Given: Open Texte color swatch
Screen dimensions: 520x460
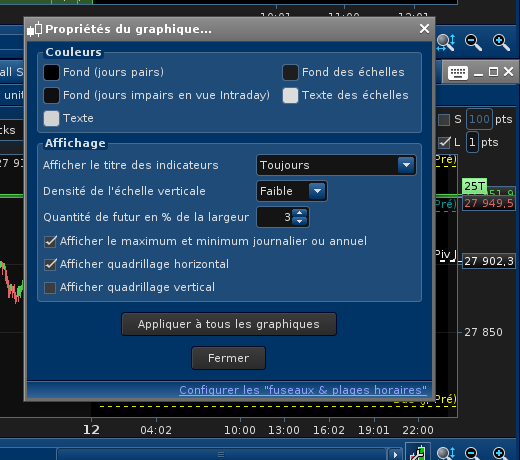Looking at the screenshot, I should [51, 118].
